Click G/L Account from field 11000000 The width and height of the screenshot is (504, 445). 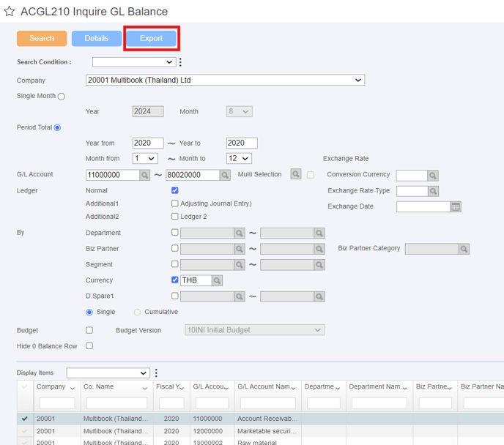(113, 175)
